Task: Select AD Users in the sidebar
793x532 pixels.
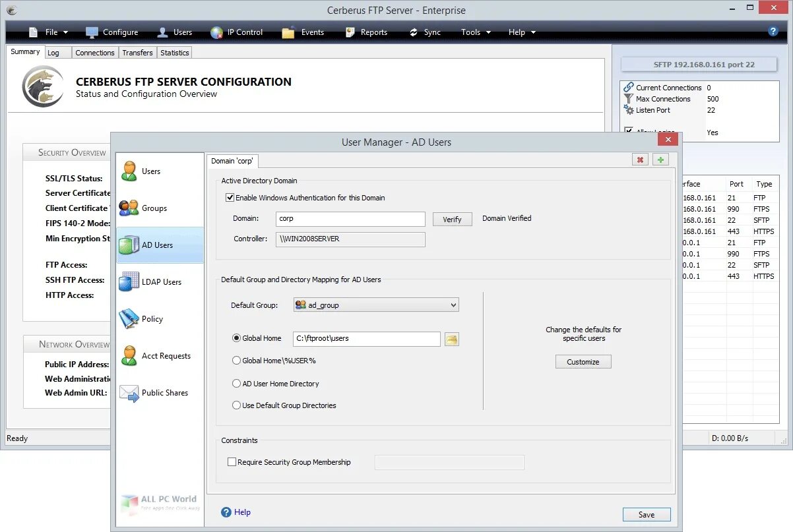Action: pos(160,245)
